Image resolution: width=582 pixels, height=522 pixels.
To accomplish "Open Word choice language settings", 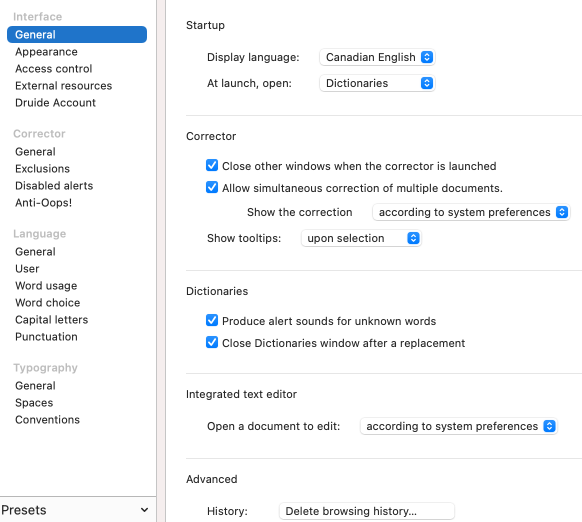I will [48, 303].
